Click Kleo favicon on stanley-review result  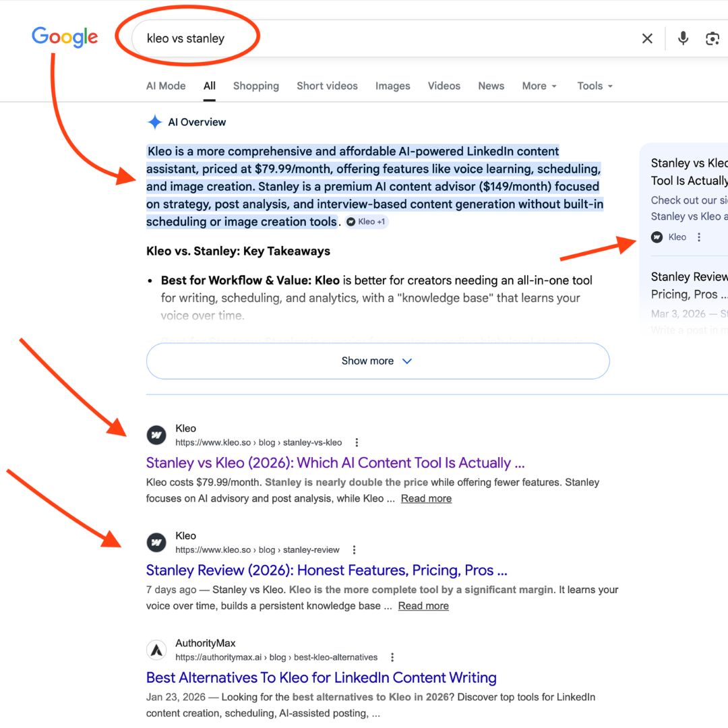[x=156, y=542]
